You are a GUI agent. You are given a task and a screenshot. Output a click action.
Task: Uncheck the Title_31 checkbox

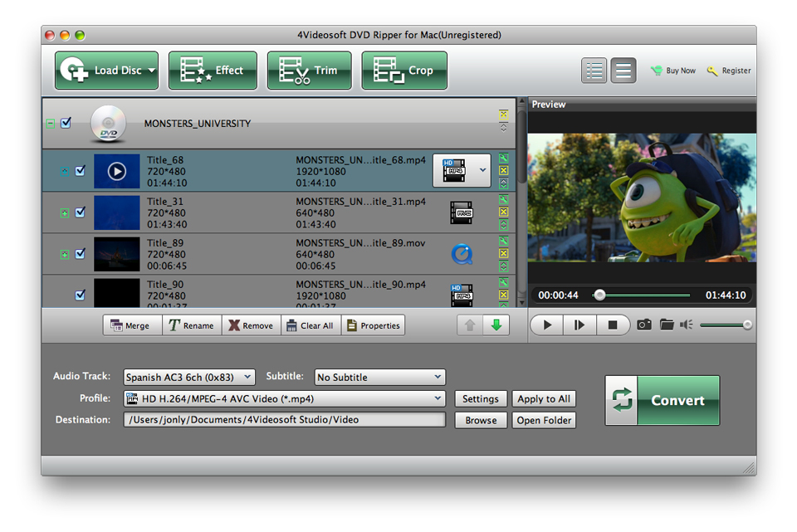pyautogui.click(x=81, y=212)
